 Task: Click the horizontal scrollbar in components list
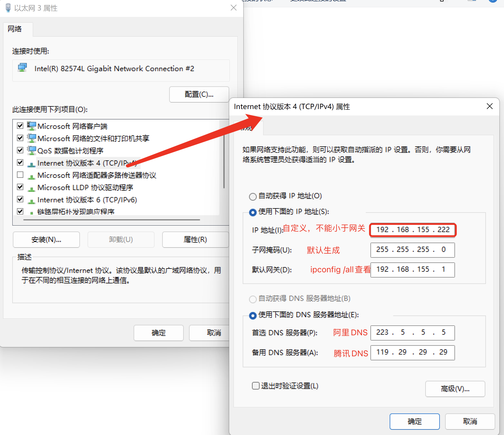coord(111,220)
